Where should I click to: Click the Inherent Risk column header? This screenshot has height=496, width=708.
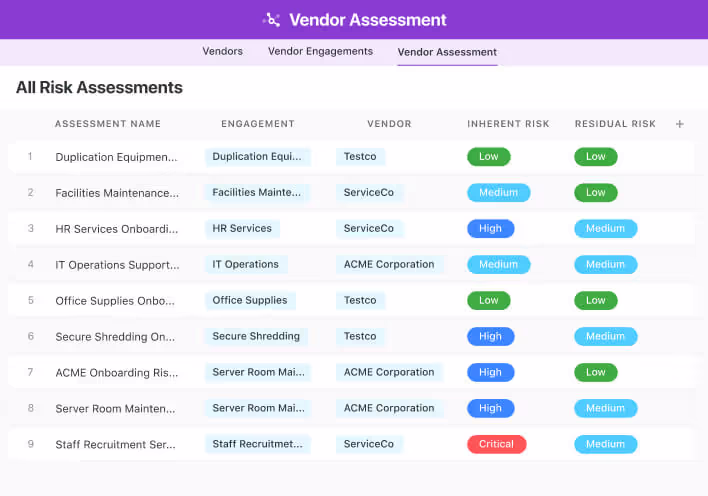coord(508,124)
